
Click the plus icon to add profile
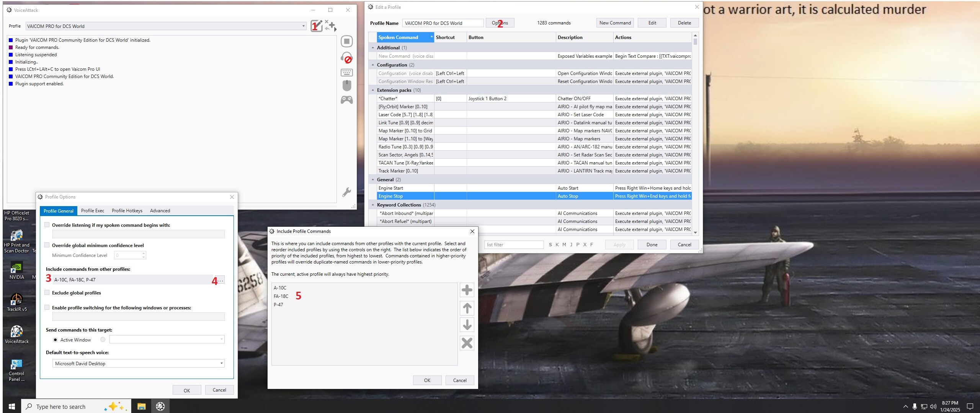467,290
